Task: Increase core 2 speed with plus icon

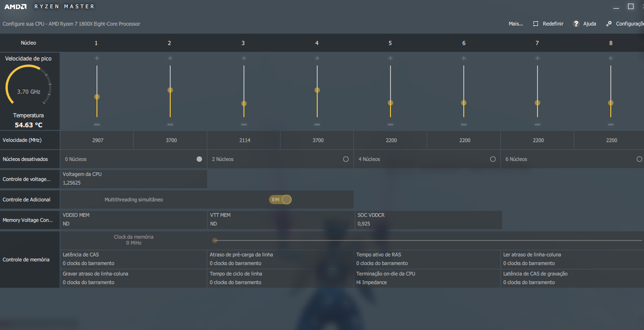Action: click(170, 58)
